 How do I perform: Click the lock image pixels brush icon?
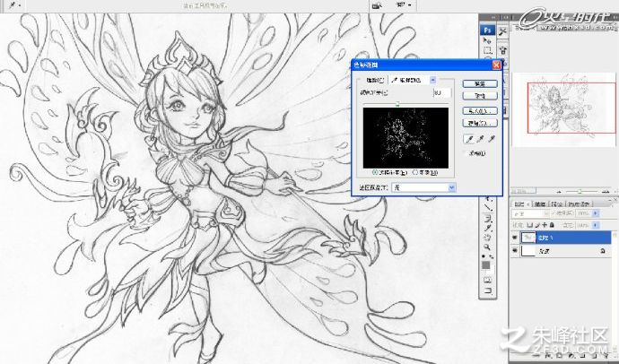tap(537, 225)
